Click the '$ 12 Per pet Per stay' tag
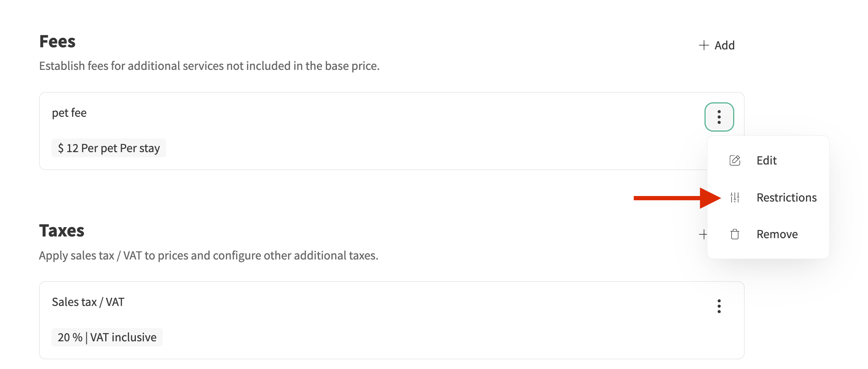Screen dimensions: 868x369 click(x=109, y=148)
